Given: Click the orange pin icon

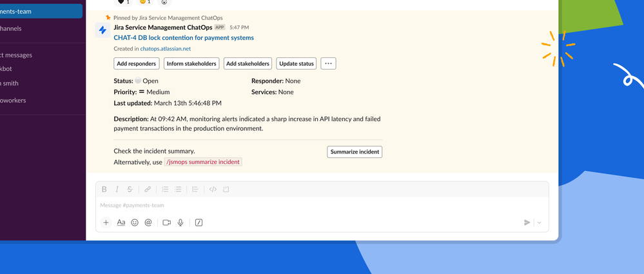Looking at the screenshot, I should [x=108, y=17].
